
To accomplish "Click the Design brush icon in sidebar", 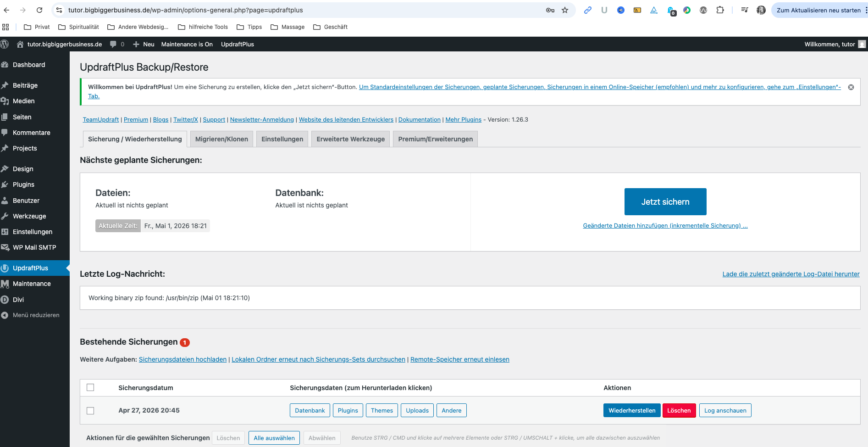I will pyautogui.click(x=5, y=169).
